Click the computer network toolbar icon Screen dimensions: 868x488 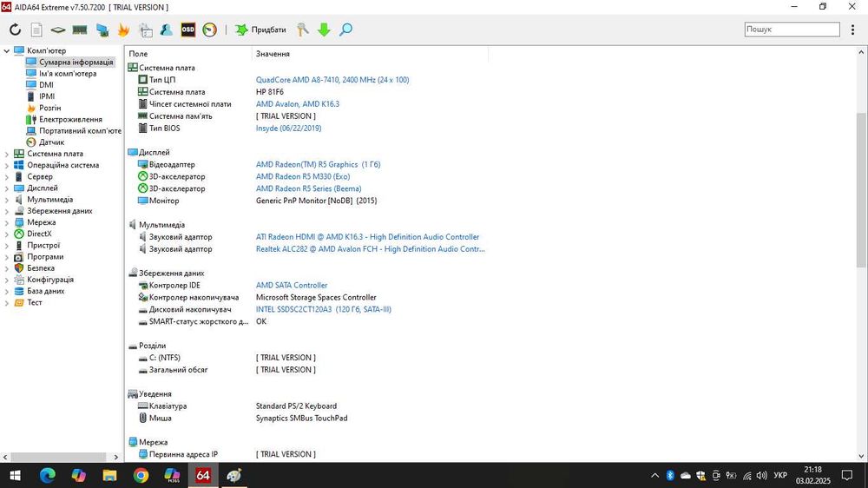(x=102, y=30)
